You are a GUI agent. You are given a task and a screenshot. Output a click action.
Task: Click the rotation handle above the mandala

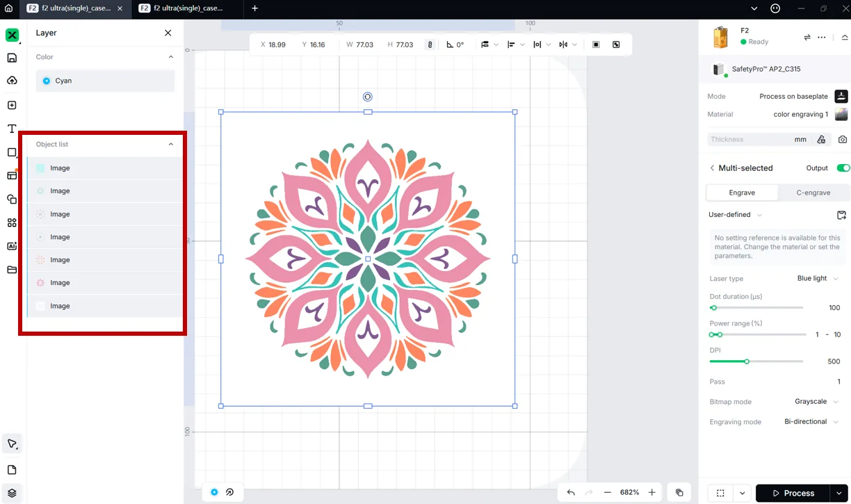368,97
